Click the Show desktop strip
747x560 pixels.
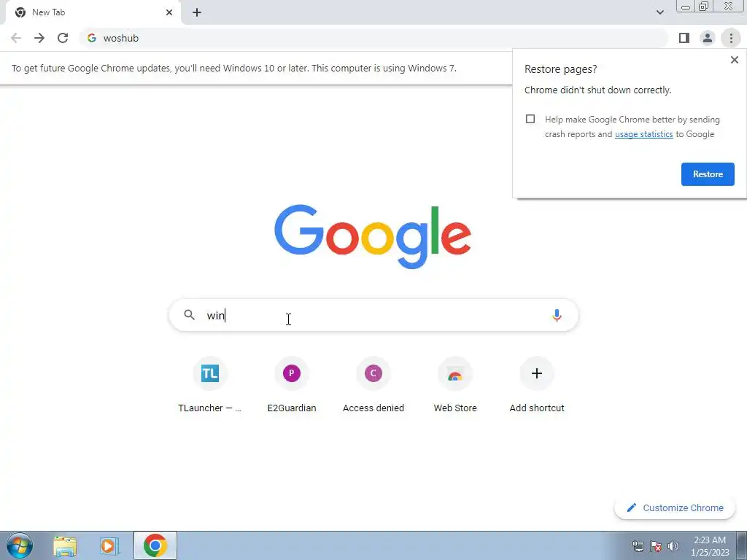point(742,545)
